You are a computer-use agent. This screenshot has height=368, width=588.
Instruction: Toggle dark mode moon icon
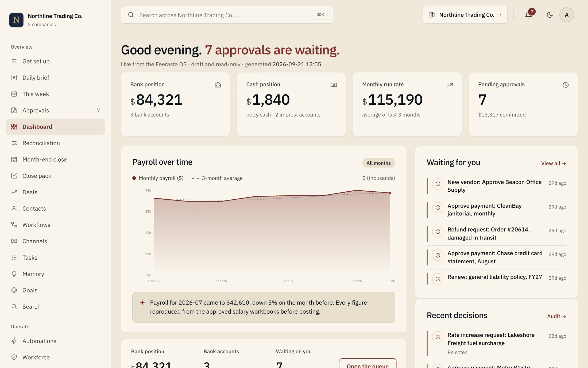coord(550,15)
